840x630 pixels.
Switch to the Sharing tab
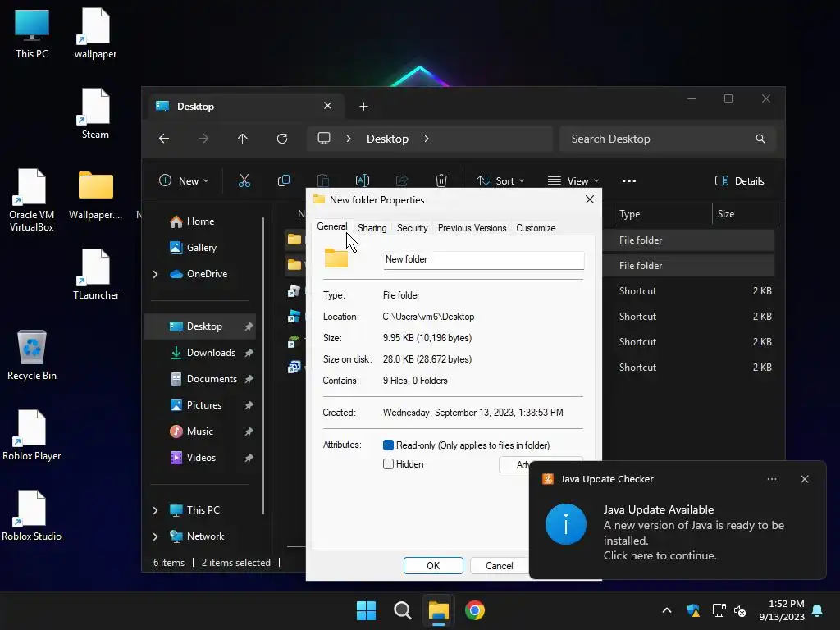click(x=372, y=228)
